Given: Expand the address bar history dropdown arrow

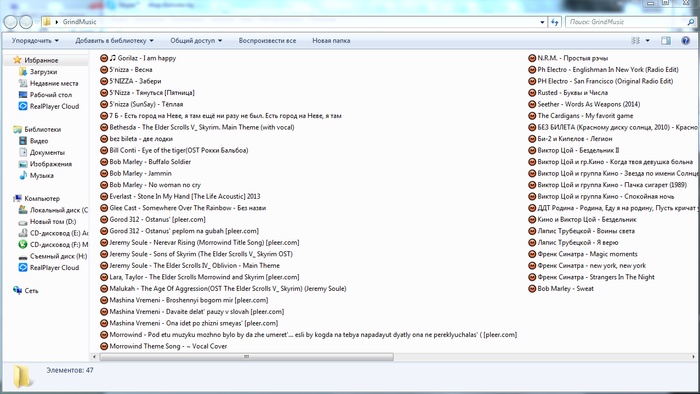Looking at the screenshot, I should click(x=542, y=22).
